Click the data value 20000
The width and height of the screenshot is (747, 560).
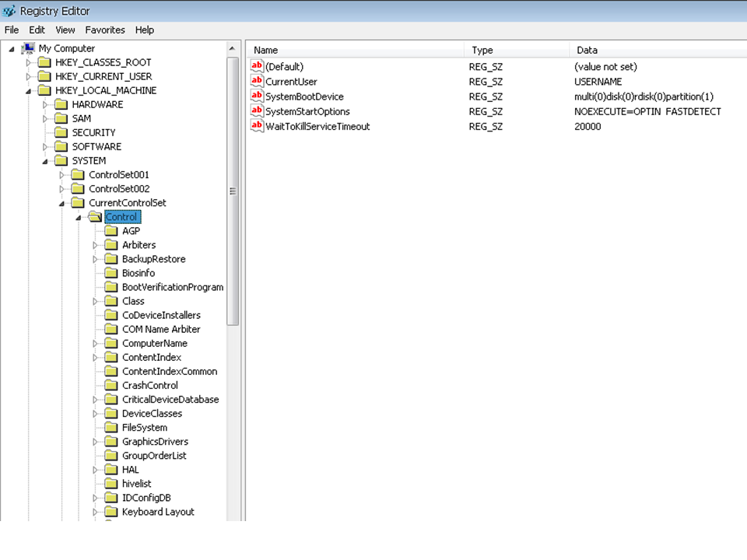[587, 126]
